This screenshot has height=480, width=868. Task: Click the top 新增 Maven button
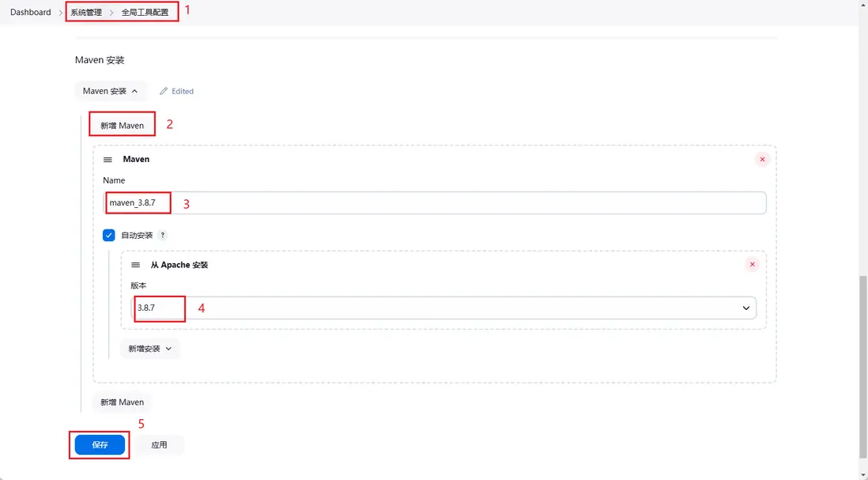[122, 126]
